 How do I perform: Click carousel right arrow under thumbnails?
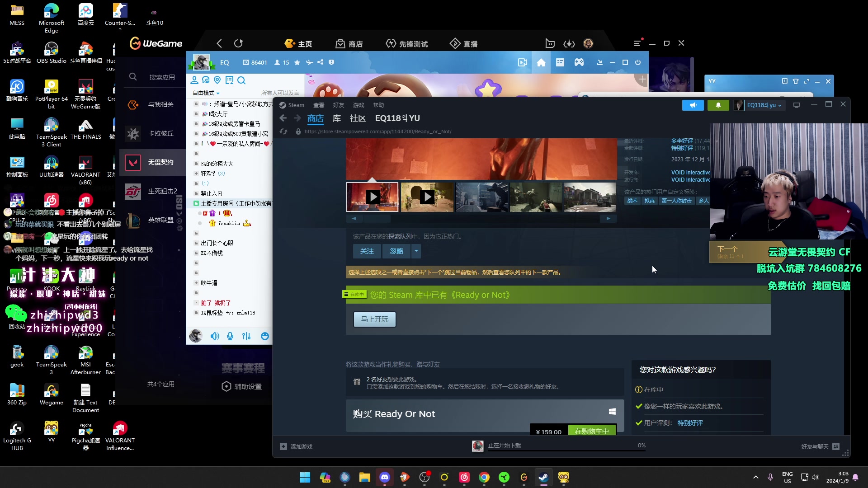coord(608,219)
